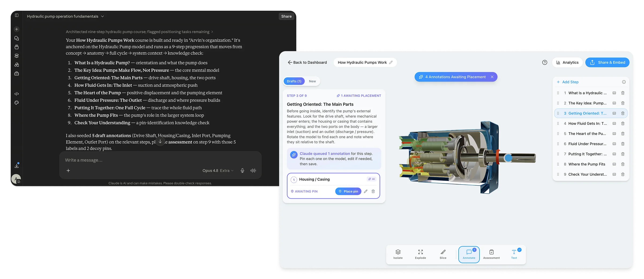Click the download icon with blue dot

(x=17, y=165)
